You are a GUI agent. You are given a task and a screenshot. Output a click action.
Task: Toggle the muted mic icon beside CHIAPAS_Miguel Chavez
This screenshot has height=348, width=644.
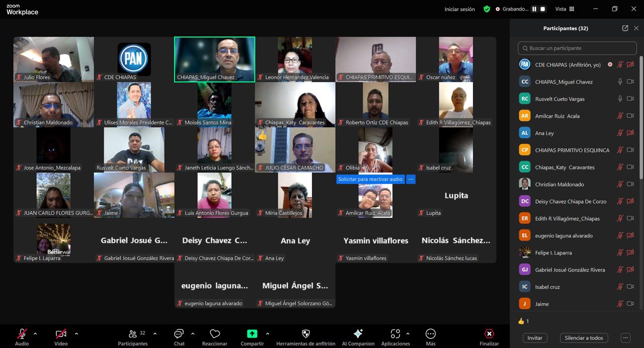pyautogui.click(x=620, y=81)
